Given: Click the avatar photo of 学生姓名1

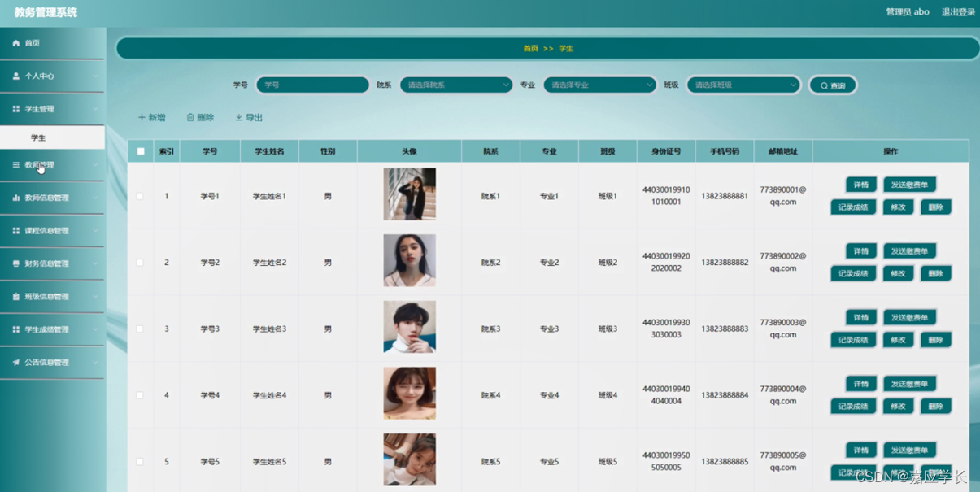Looking at the screenshot, I should pyautogui.click(x=409, y=194).
